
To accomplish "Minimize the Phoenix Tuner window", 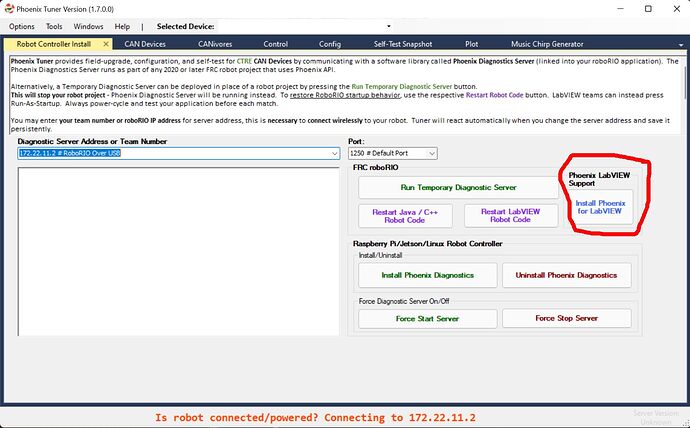I will [620, 9].
